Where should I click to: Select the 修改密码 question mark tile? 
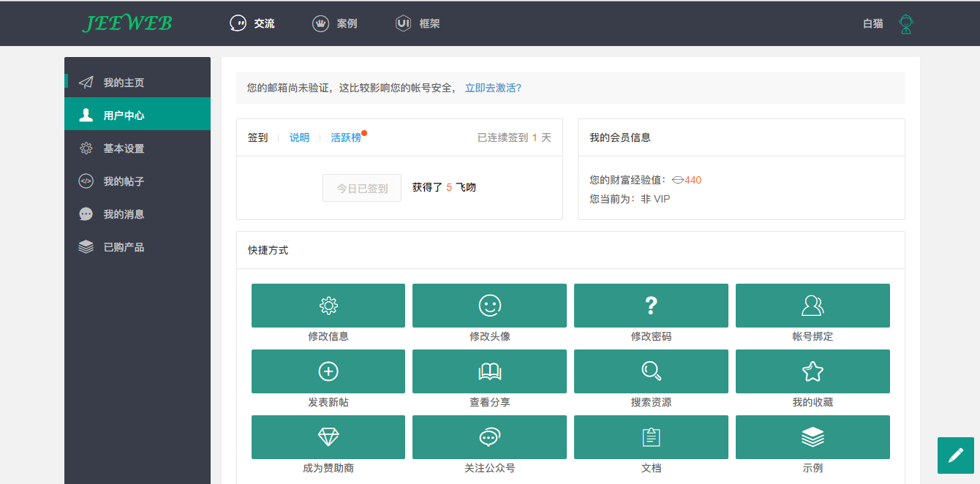(651, 306)
